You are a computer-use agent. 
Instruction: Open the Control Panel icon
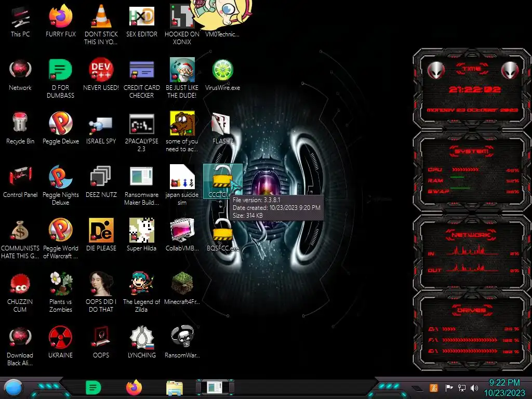20,182
